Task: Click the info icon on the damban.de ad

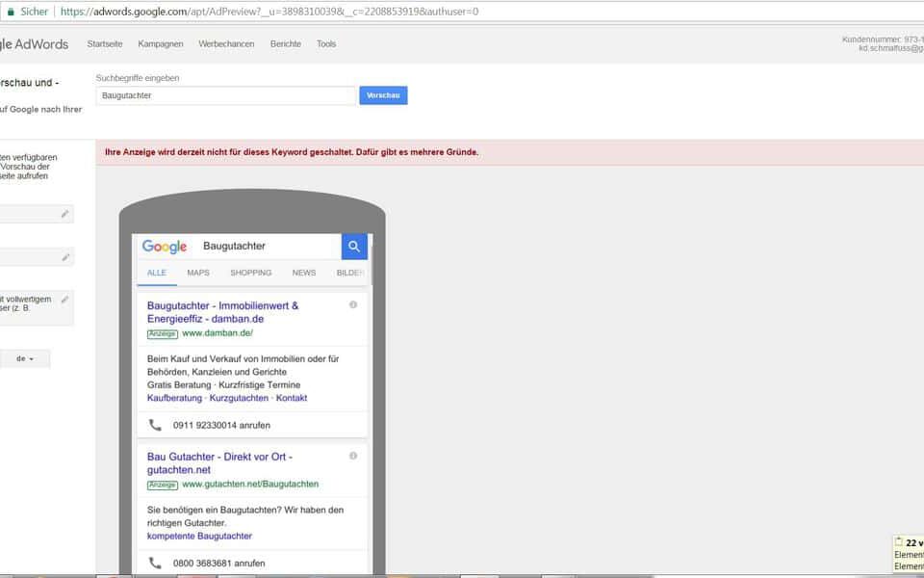Action: [x=353, y=305]
